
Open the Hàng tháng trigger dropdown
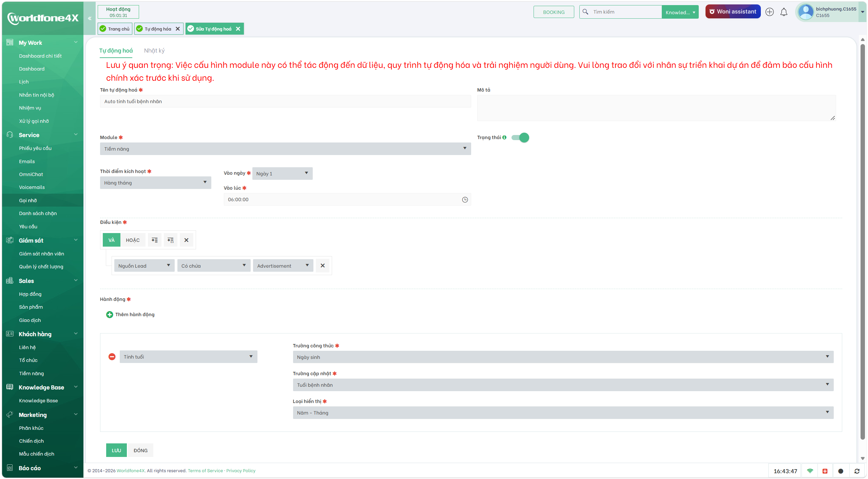[x=155, y=183]
